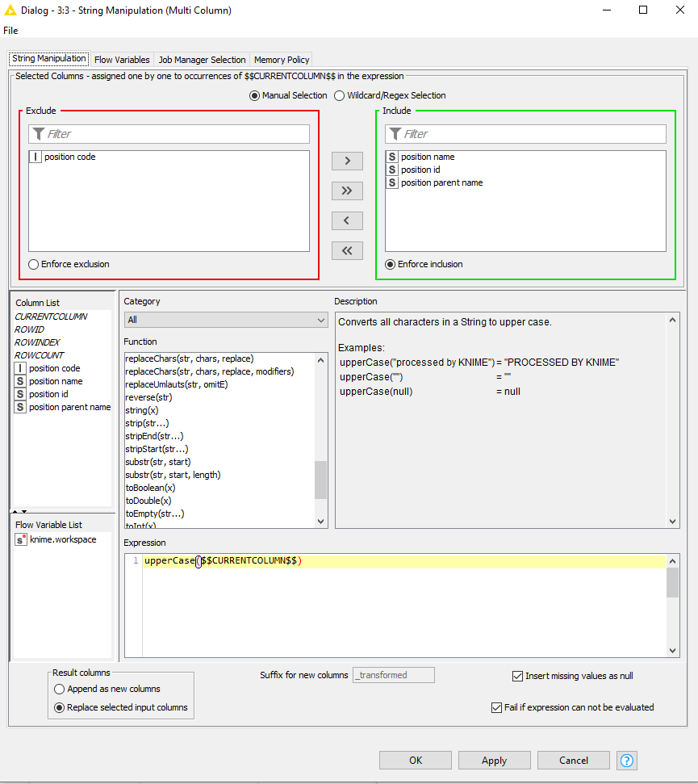Viewport: 698px width, 784px height.
Task: Click the KNIME warning triangle title icon
Action: pyautogui.click(x=10, y=10)
